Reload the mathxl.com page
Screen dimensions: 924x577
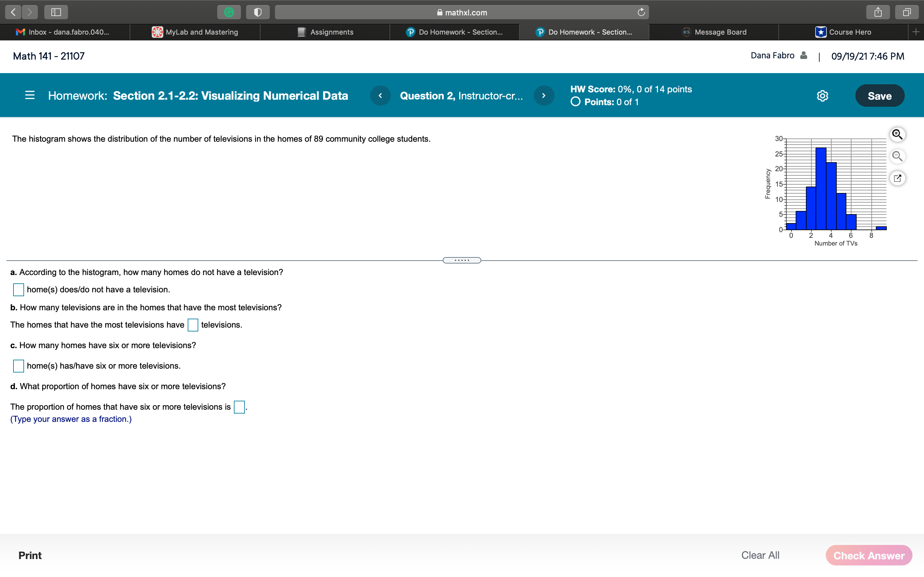(641, 12)
